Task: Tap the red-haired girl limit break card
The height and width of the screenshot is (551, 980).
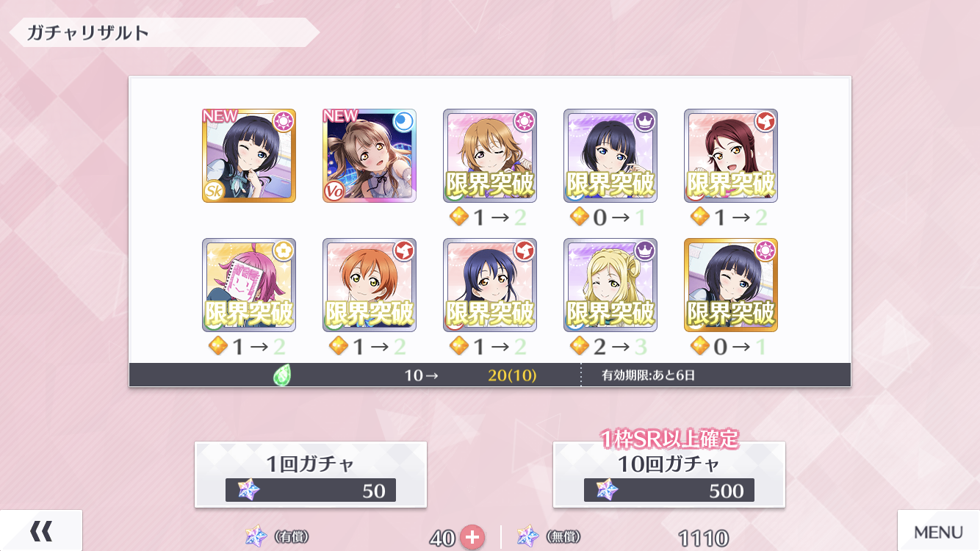Action: click(x=731, y=156)
